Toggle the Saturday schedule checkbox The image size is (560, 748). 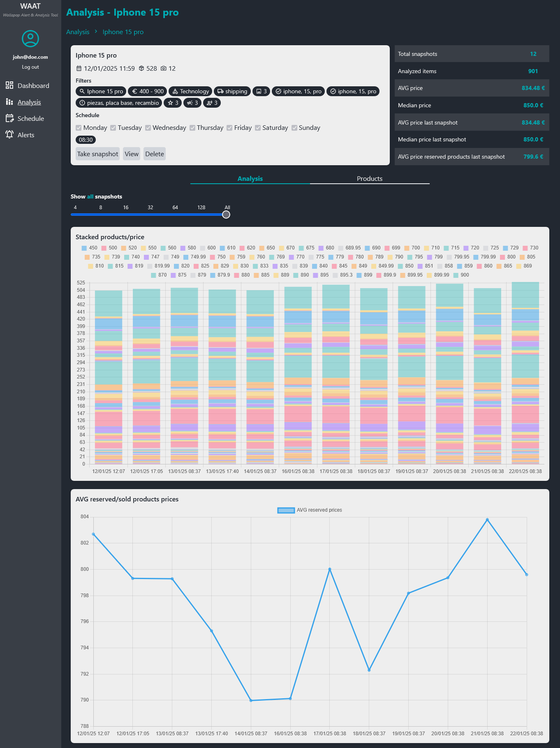pyautogui.click(x=258, y=128)
